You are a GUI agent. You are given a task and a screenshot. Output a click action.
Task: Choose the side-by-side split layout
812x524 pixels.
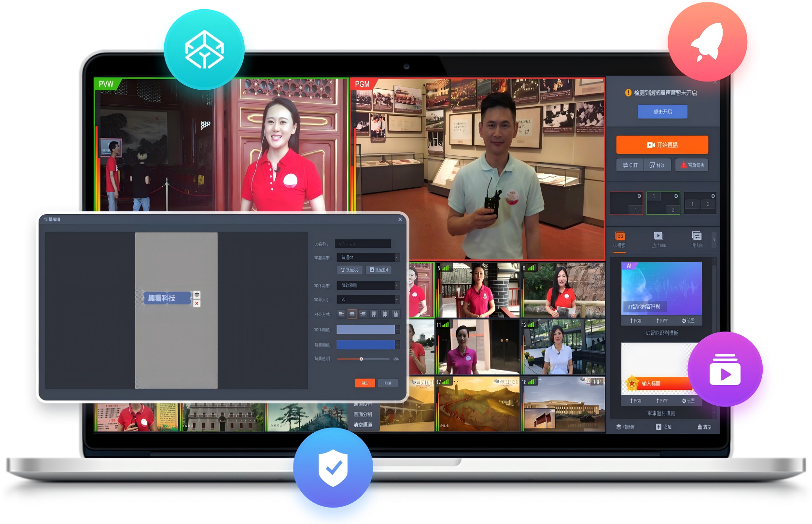point(700,203)
